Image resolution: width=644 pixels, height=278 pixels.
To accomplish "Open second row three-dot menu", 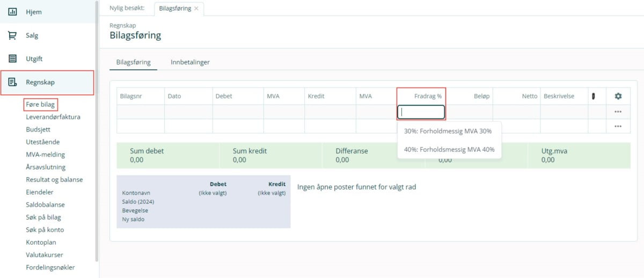I will (x=618, y=126).
